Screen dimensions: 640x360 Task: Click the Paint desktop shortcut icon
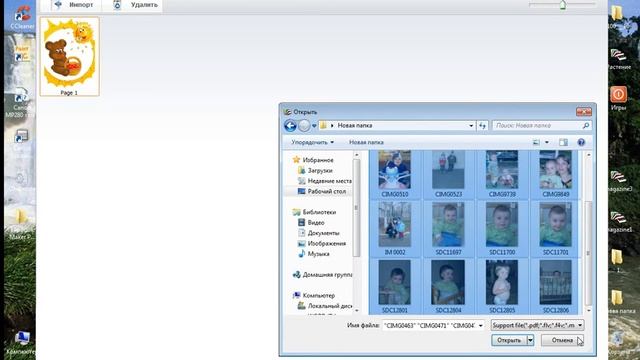click(22, 53)
